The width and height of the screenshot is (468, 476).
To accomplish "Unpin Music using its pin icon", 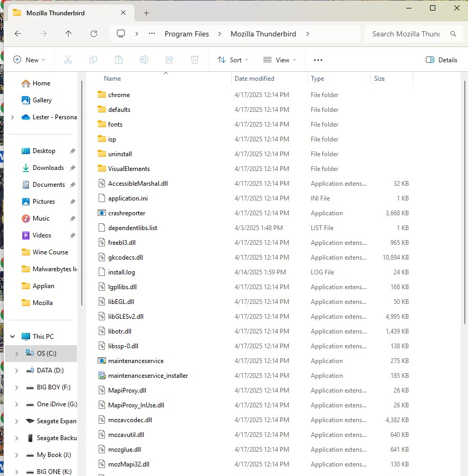I will coord(72,218).
